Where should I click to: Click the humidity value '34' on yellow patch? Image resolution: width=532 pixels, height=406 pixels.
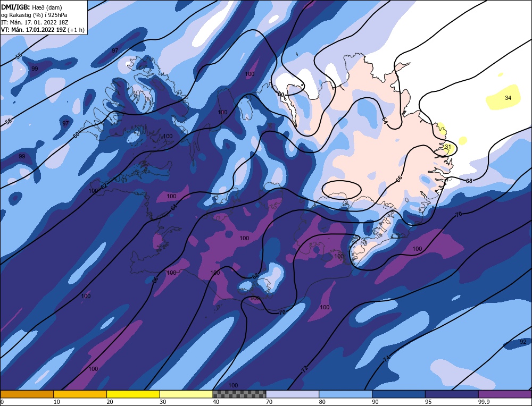508,98
